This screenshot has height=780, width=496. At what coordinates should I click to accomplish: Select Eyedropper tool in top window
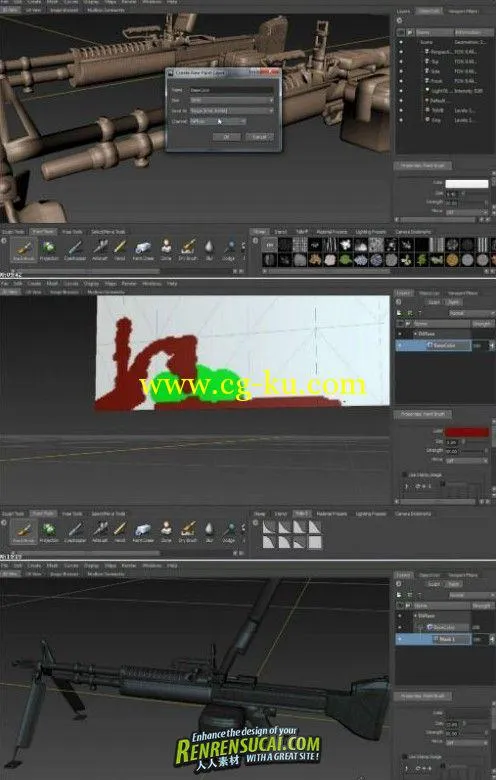click(75, 250)
